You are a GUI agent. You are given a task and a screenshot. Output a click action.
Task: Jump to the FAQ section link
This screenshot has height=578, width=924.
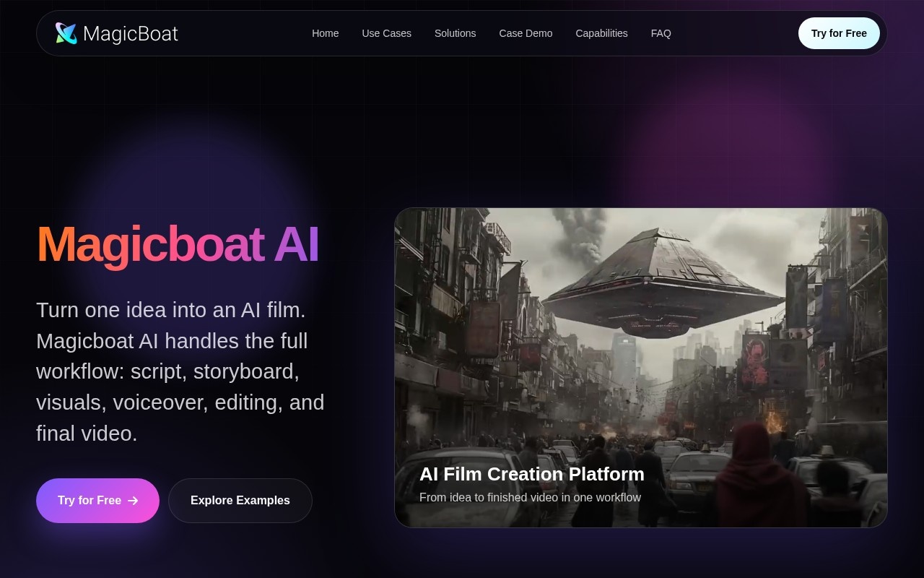coord(661,33)
